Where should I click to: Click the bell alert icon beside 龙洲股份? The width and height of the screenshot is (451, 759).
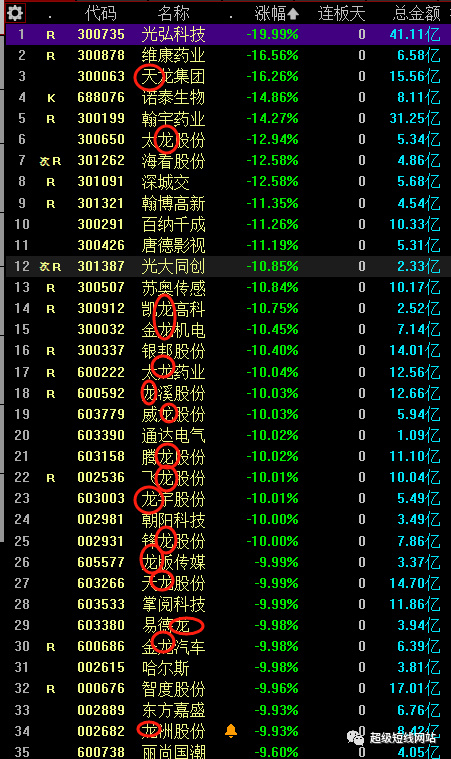[x=231, y=730]
